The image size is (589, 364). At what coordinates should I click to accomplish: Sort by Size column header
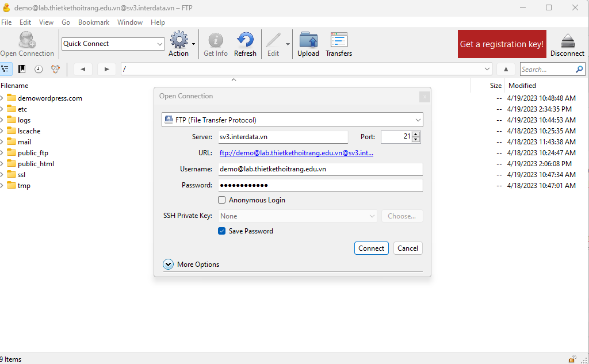tap(495, 86)
